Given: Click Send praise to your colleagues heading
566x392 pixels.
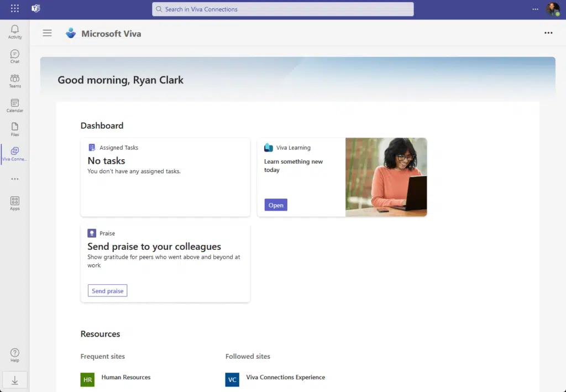Looking at the screenshot, I should (x=154, y=247).
